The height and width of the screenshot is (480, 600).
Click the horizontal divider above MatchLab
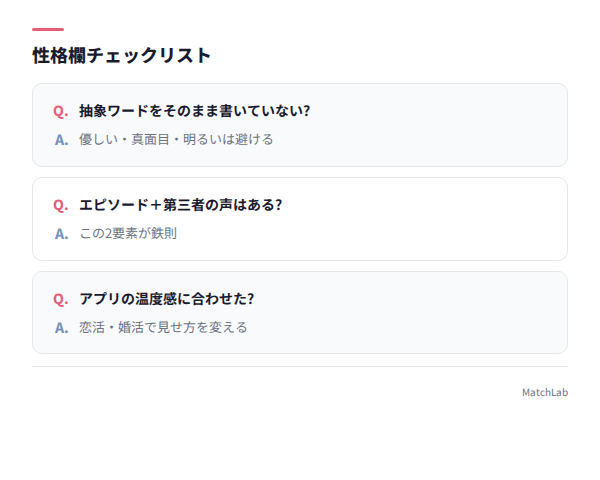[x=300, y=367]
